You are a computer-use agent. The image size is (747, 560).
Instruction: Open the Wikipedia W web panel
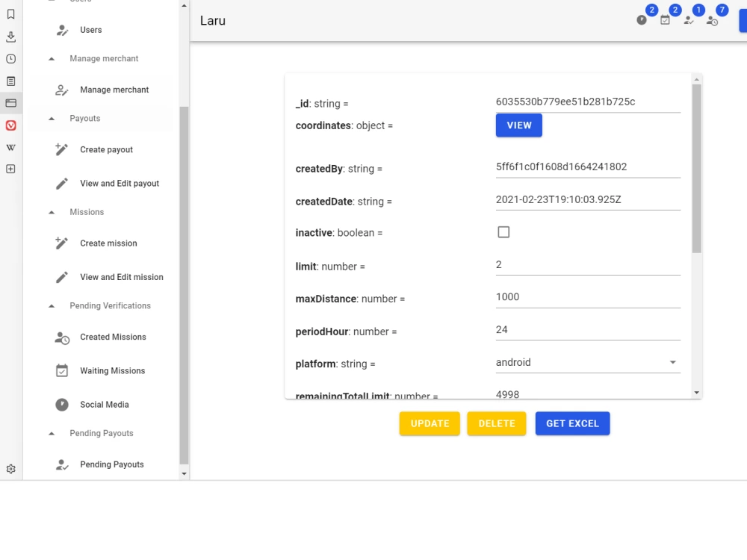click(11, 147)
